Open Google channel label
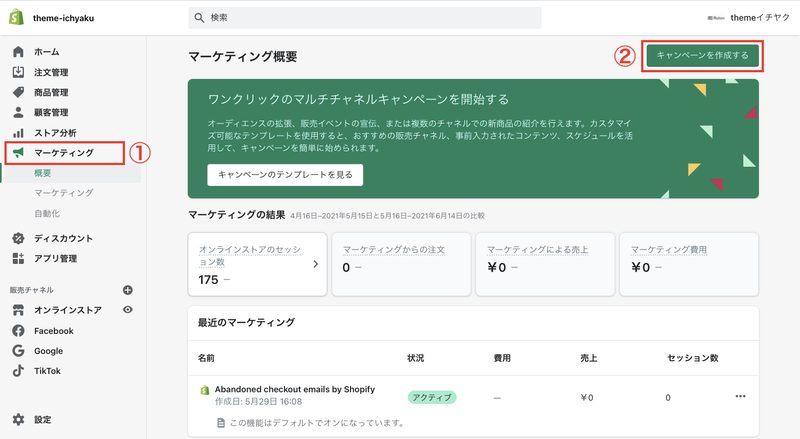Screen dimensions: 800x439 pos(48,351)
